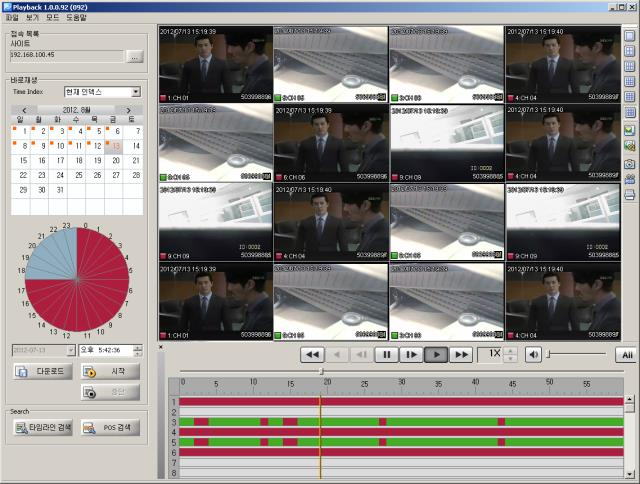Select the fifth split-screen layout icon
Viewport: 640px width, 484px height.
click(x=629, y=97)
